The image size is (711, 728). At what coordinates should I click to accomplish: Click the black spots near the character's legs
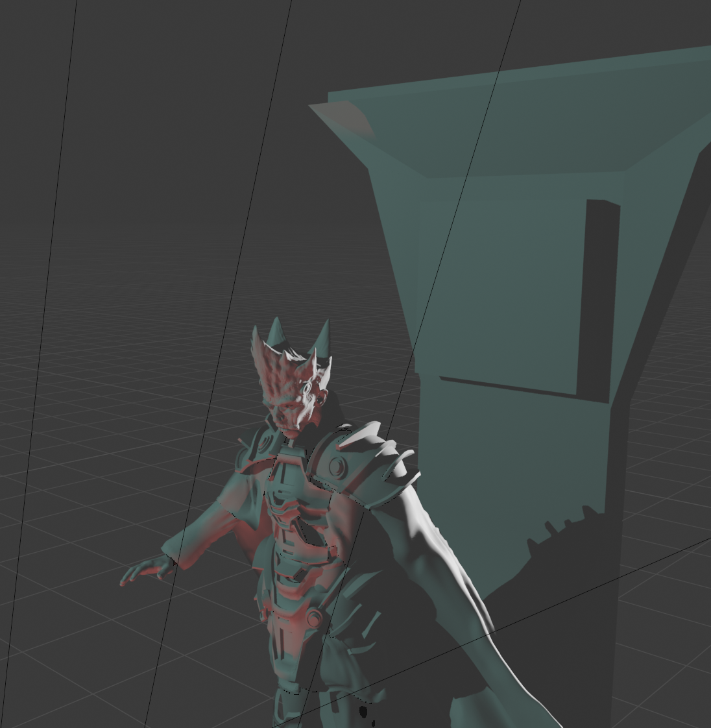tap(364, 714)
